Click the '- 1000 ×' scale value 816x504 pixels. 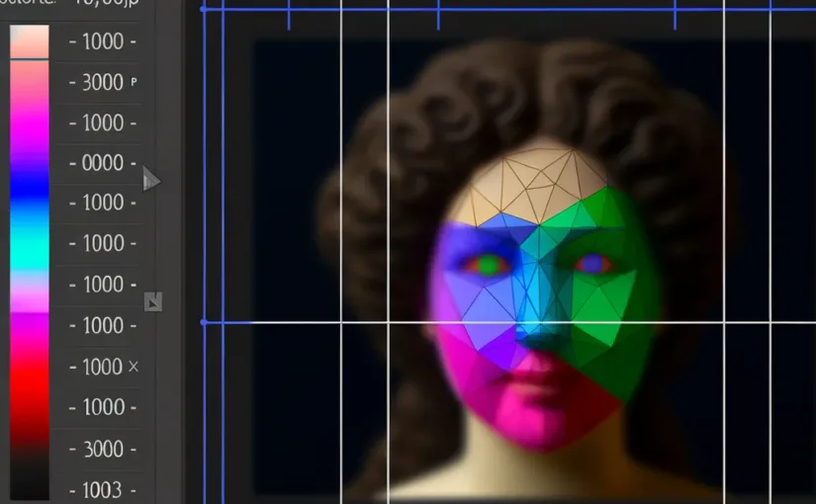point(104,367)
